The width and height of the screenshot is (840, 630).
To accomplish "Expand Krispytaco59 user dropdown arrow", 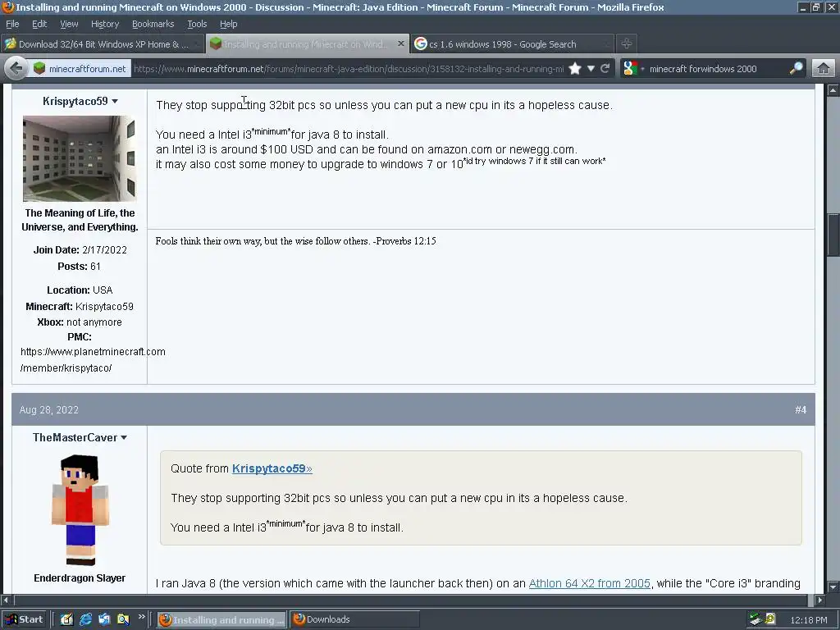I will point(115,101).
